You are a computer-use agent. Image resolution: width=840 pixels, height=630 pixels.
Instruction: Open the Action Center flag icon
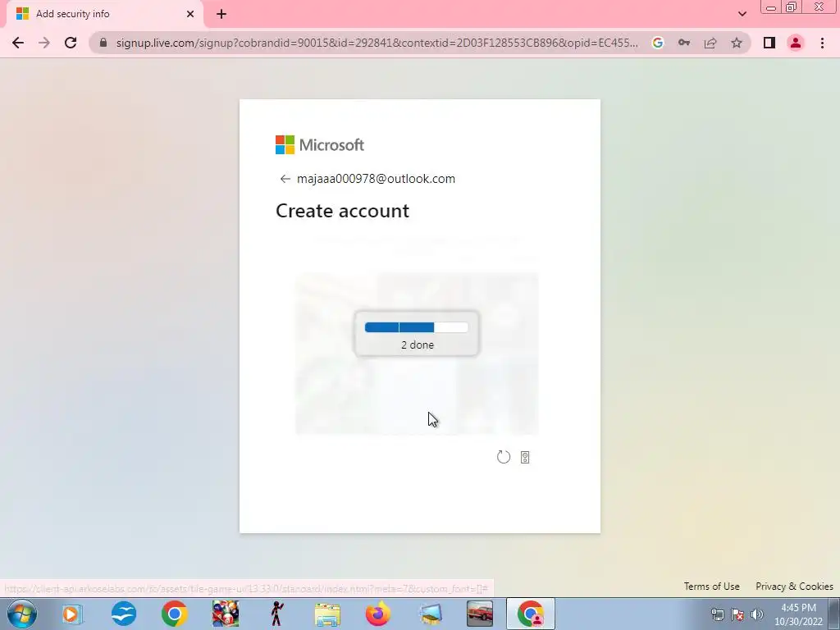pos(737,614)
